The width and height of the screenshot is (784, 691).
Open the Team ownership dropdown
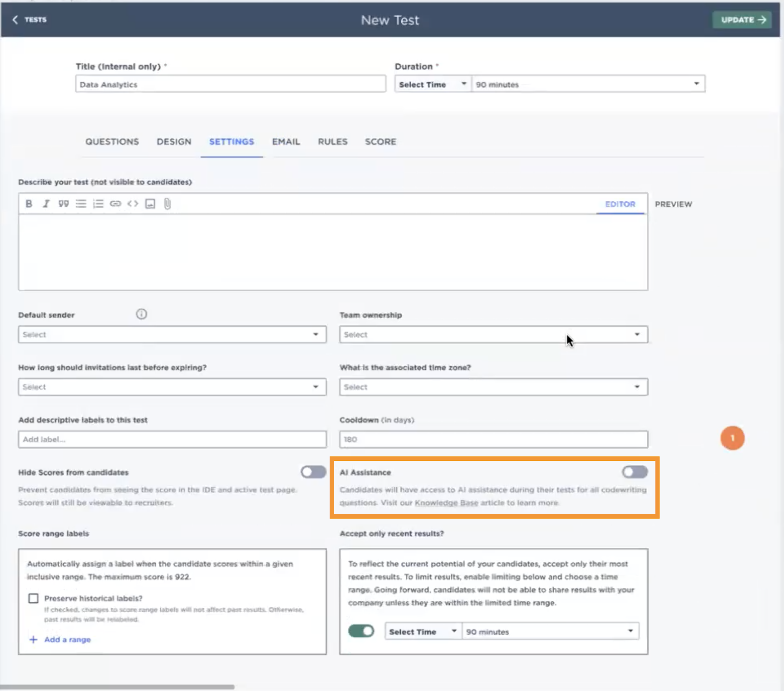pyautogui.click(x=493, y=334)
